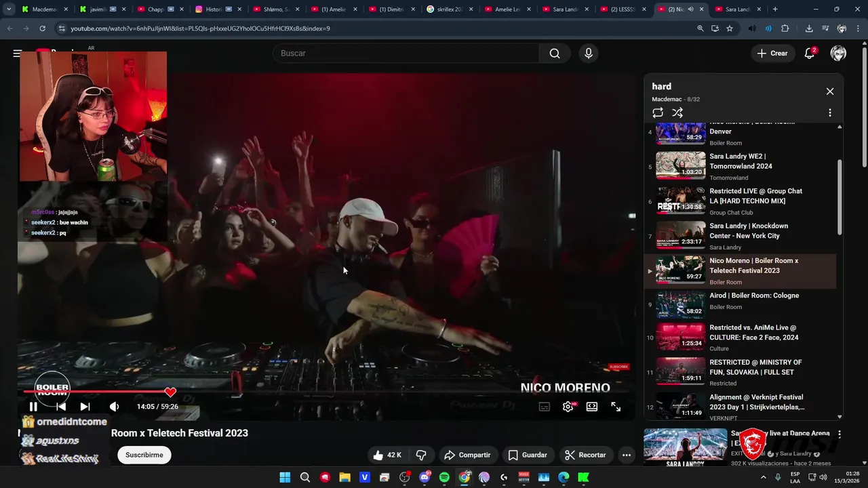This screenshot has height=488, width=868.
Task: Switch to the (2) LESSSS tab
Action: pos(623,9)
